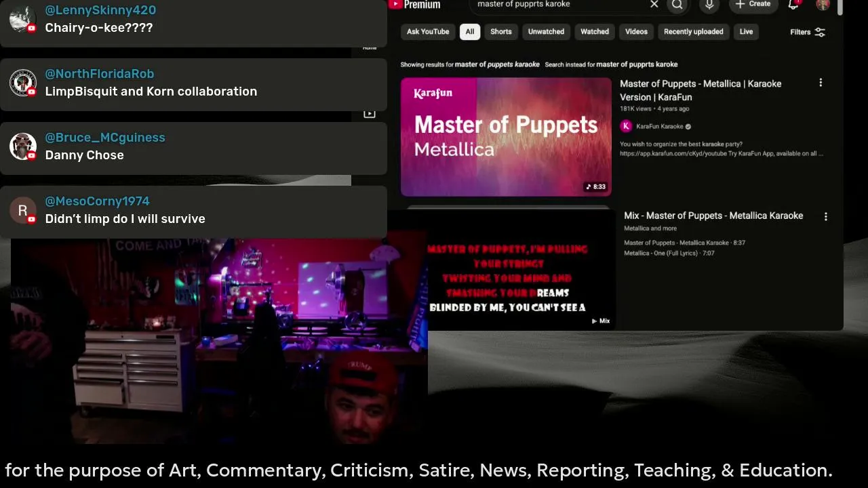This screenshot has height=488, width=868.
Task: Click the KaraFun description text with app.karafun.com link
Action: click(x=722, y=149)
